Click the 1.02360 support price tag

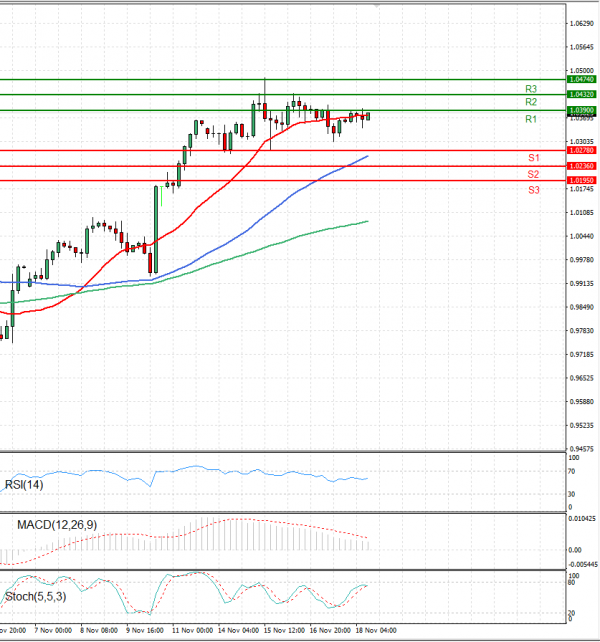pyautogui.click(x=582, y=166)
